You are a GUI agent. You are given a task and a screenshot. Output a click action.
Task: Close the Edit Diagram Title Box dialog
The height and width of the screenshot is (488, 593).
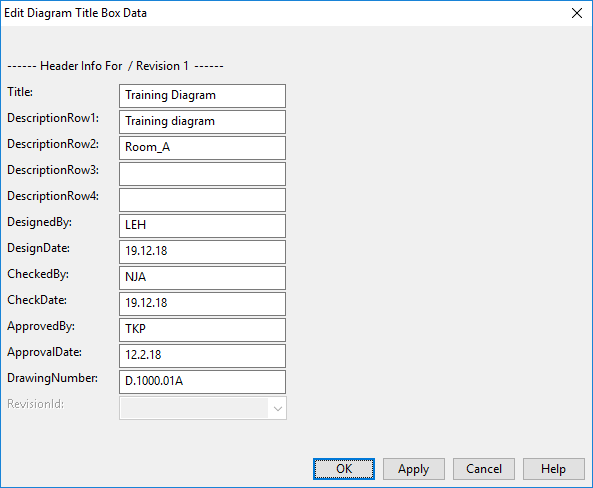pos(577,13)
